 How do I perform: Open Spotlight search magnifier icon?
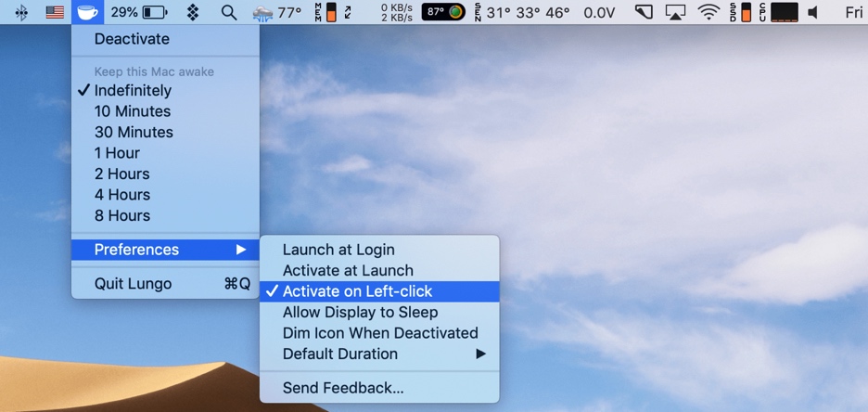click(x=229, y=12)
